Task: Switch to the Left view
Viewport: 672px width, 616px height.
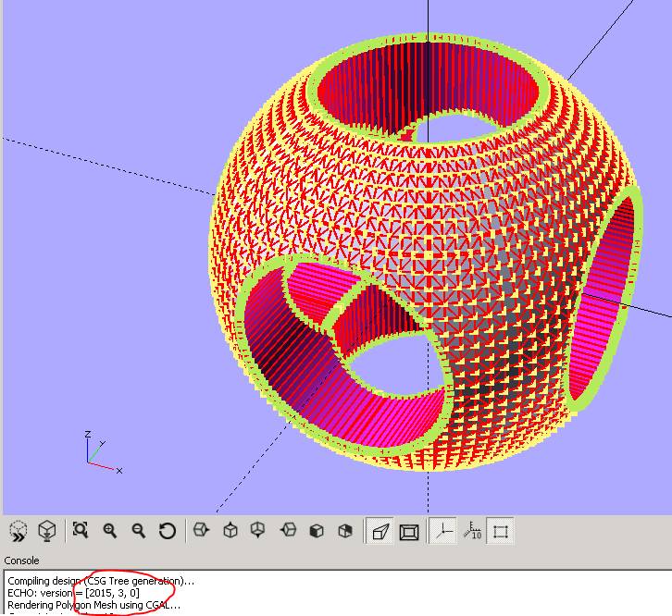Action: [289, 531]
